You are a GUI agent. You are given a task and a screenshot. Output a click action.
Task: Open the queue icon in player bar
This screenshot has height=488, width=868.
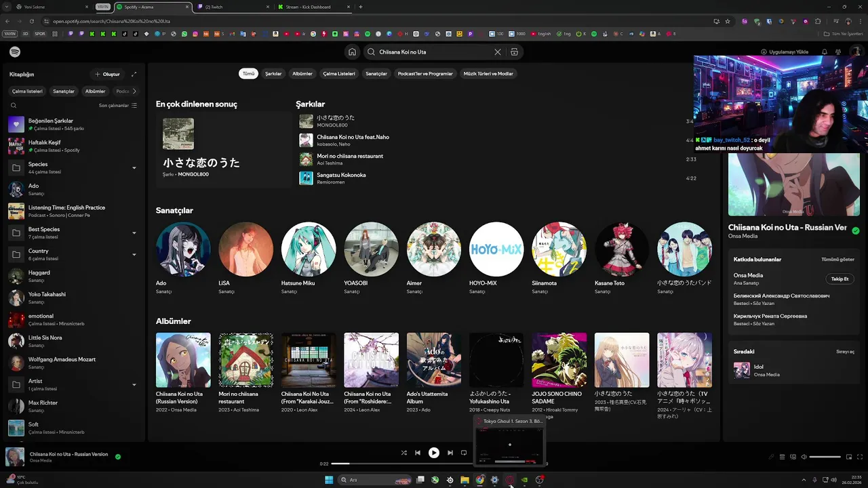tap(782, 457)
